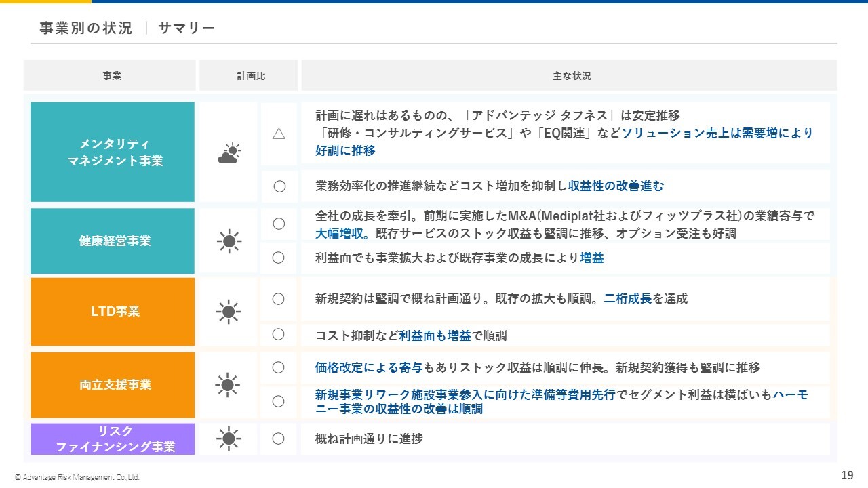
Task: Click the sun icon in the 健康経営事業 row
Action: click(x=229, y=241)
